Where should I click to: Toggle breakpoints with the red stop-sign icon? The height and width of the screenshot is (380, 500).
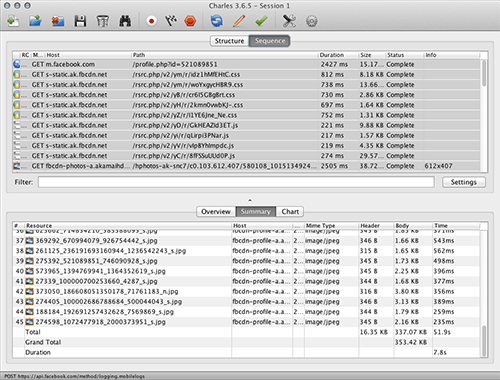[x=190, y=21]
